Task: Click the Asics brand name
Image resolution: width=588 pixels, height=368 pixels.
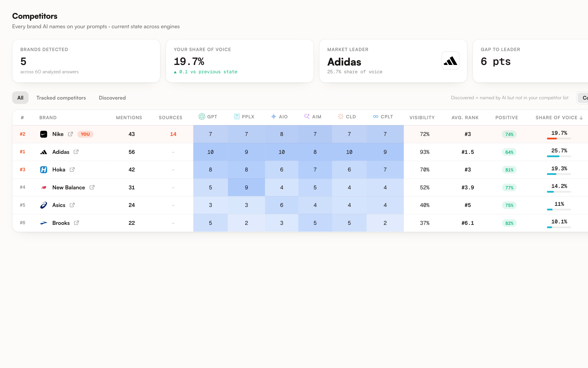Action: [59, 205]
